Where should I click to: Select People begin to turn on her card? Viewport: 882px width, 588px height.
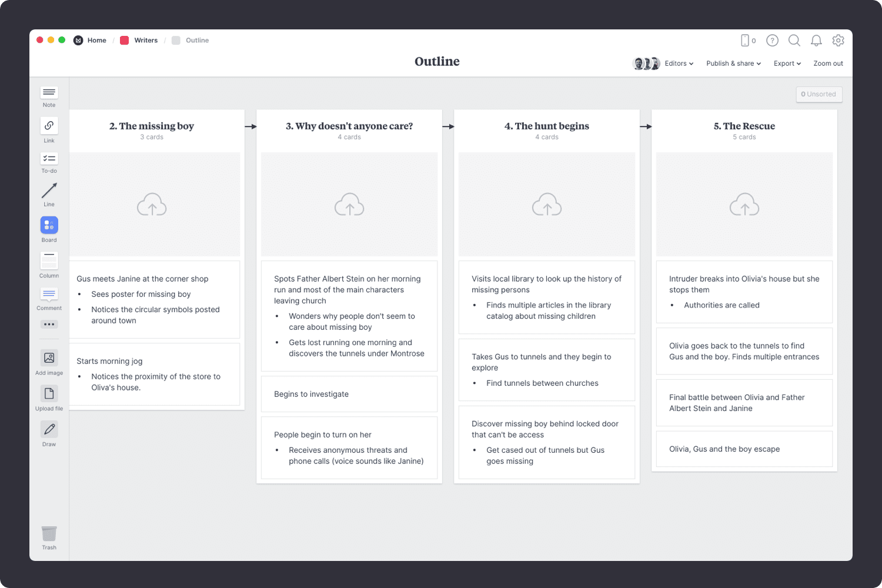click(x=349, y=447)
